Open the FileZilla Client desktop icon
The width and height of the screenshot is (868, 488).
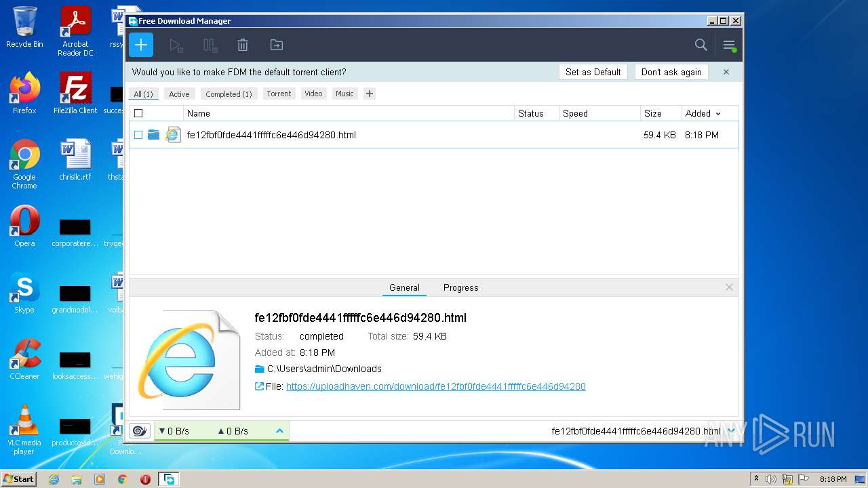(x=75, y=94)
